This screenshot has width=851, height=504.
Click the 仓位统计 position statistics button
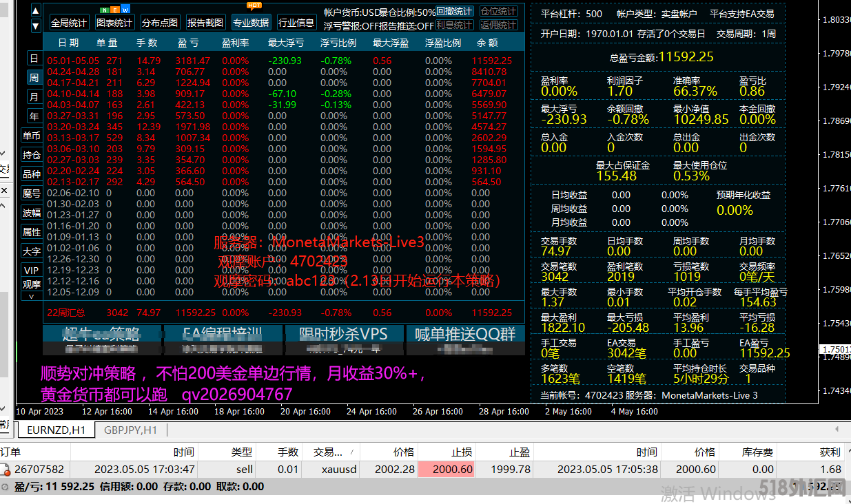point(498,12)
